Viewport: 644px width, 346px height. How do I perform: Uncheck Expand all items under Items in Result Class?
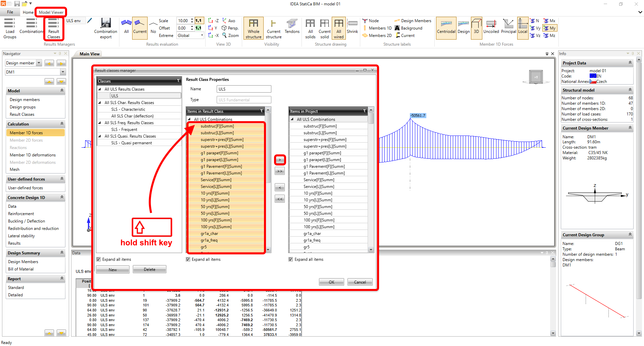click(188, 259)
